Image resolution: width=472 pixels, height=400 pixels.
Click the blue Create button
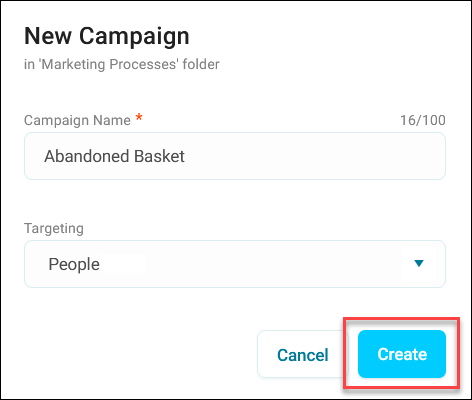(x=402, y=354)
